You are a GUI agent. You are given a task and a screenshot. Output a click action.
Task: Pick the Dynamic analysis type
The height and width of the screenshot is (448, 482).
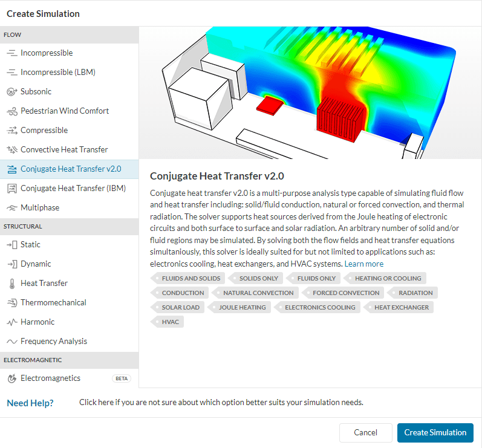36,264
